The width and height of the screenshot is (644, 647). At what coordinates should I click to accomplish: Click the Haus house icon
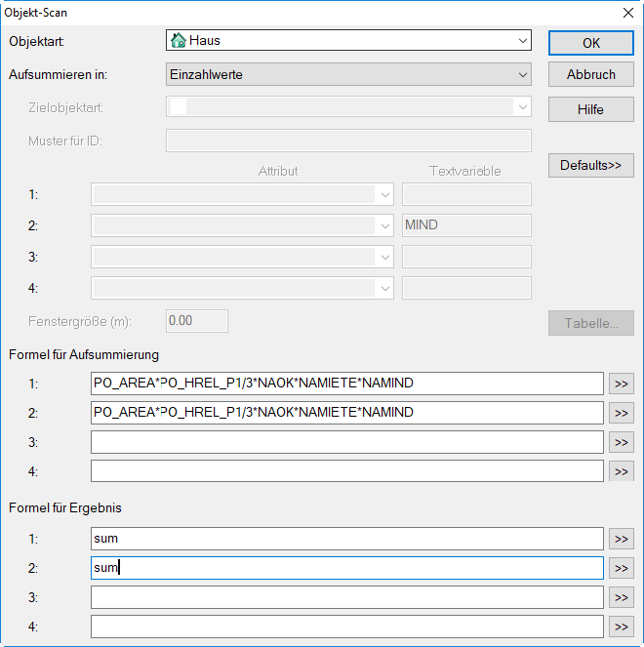tap(179, 40)
